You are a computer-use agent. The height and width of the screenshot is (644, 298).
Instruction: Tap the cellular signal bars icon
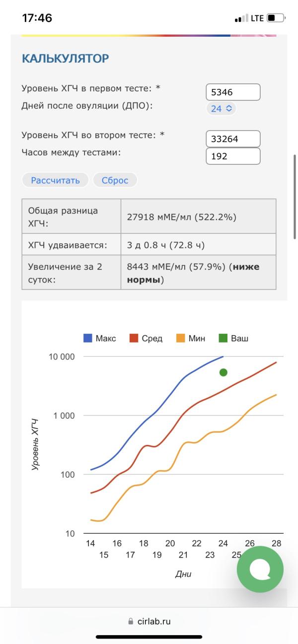[x=241, y=19]
